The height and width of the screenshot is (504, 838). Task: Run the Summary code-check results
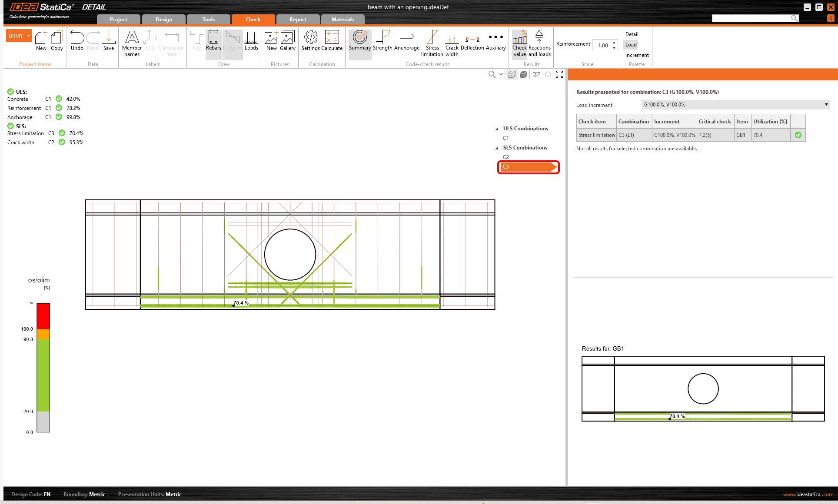coord(359,42)
